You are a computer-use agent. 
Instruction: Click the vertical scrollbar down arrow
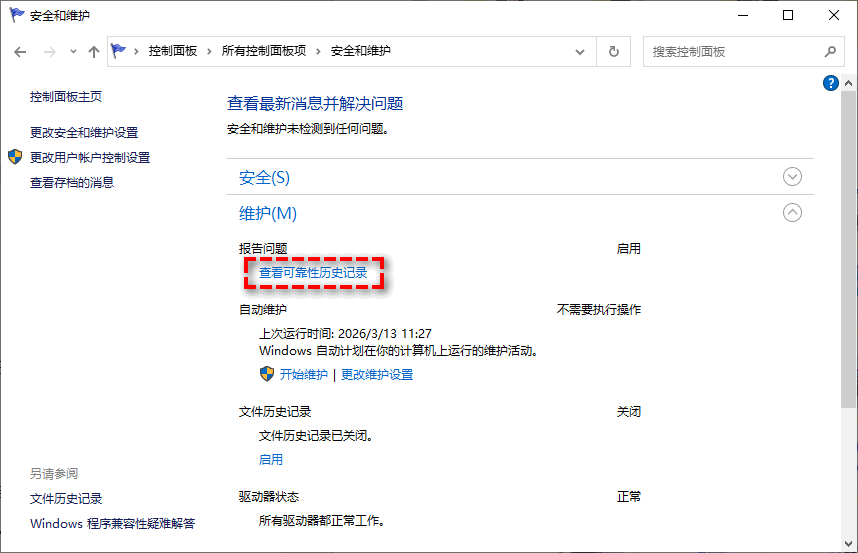849,545
